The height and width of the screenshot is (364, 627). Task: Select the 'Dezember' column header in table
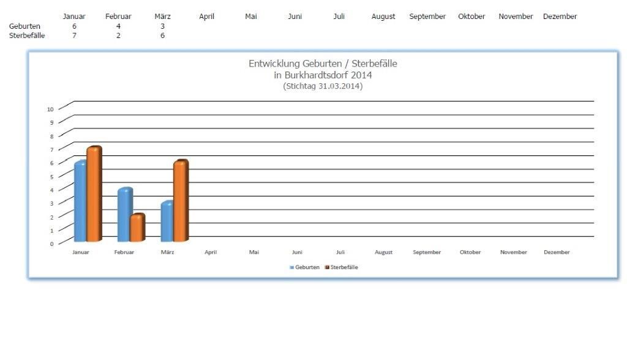click(560, 17)
